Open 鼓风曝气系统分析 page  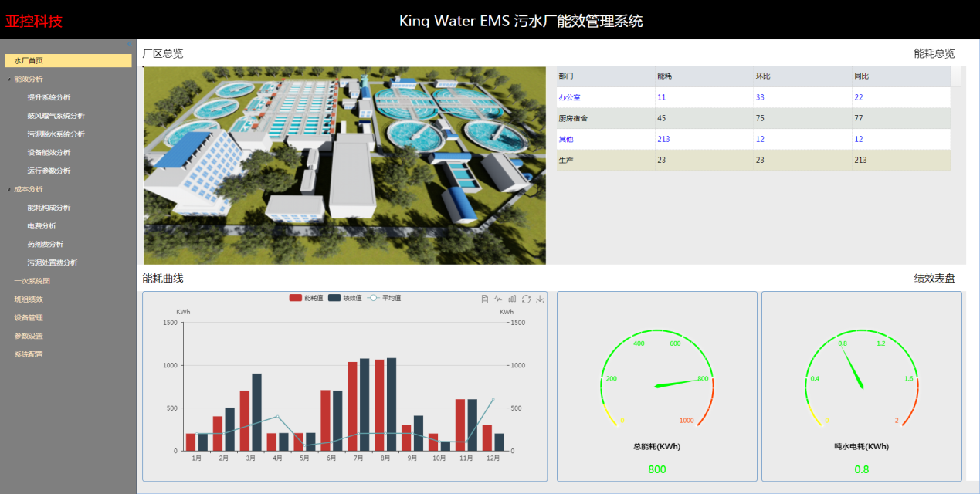(56, 116)
